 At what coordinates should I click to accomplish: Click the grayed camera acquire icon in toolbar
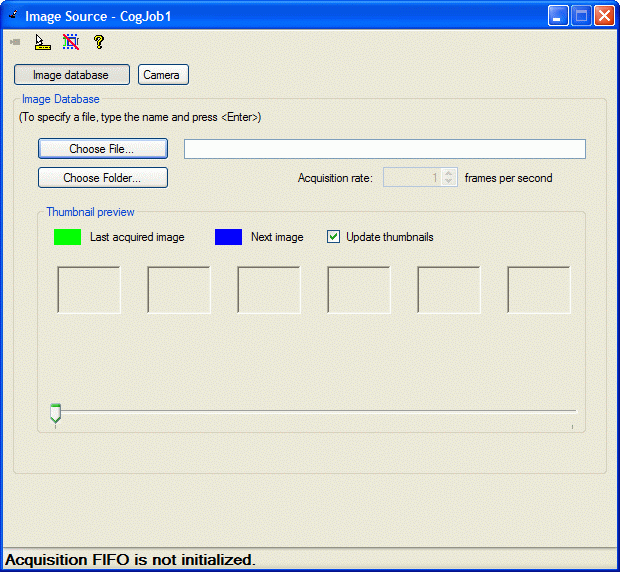point(15,42)
